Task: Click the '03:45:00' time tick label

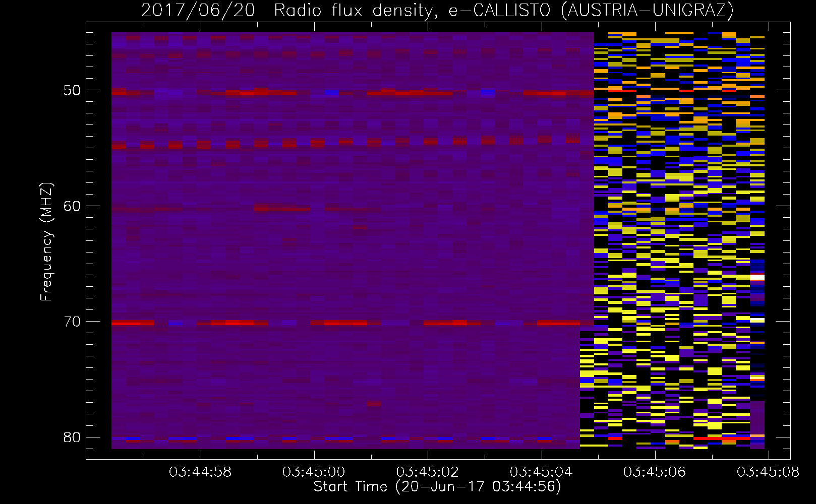Action: (x=314, y=472)
